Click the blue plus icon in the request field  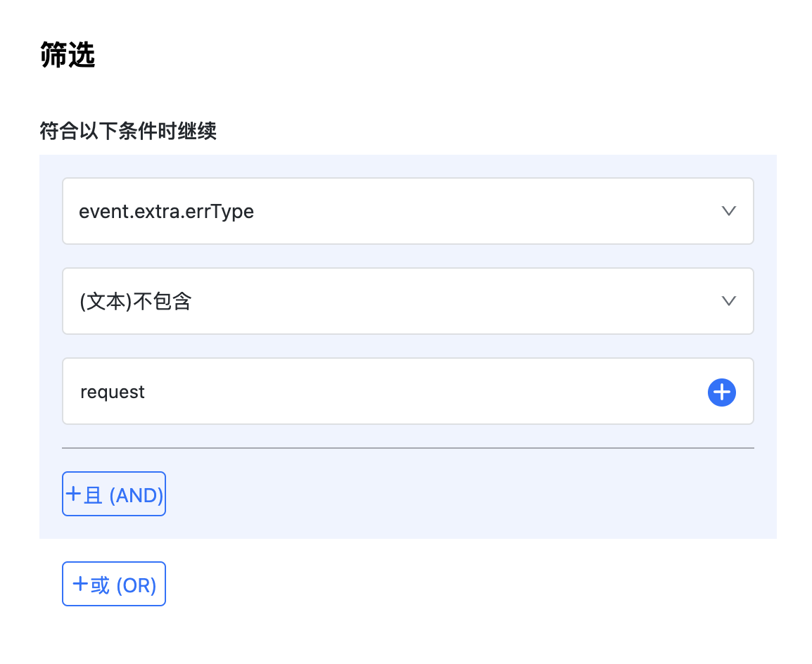click(x=721, y=392)
